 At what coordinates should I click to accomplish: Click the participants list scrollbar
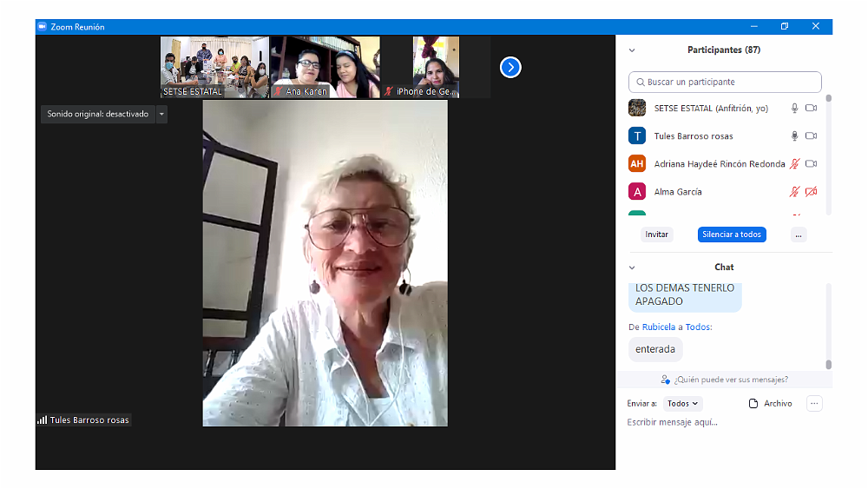(x=828, y=152)
